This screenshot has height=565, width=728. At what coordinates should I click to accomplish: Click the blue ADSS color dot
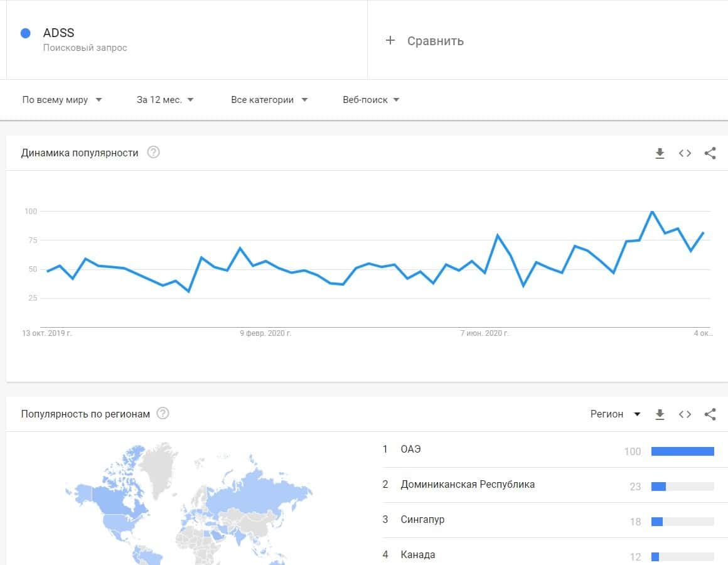coord(26,33)
